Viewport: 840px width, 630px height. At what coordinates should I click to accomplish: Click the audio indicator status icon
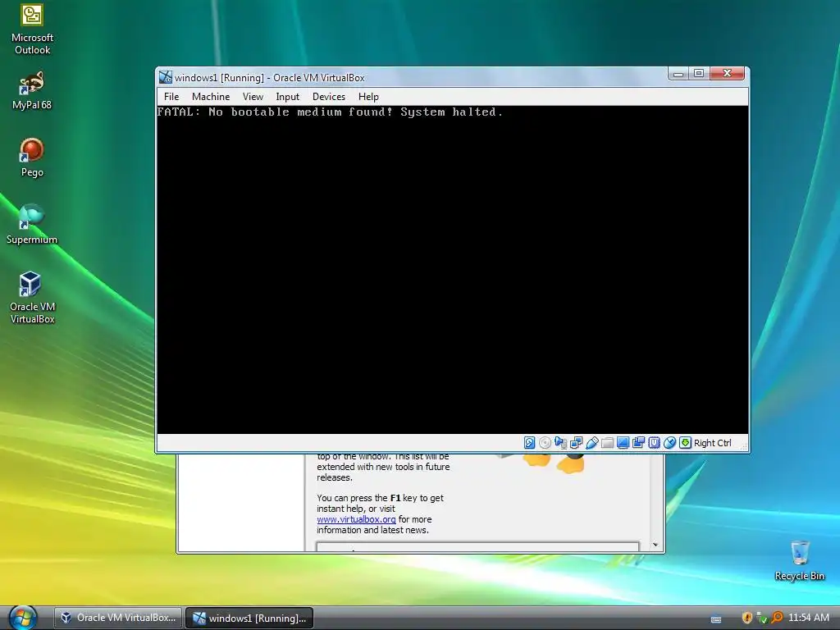(x=560, y=442)
